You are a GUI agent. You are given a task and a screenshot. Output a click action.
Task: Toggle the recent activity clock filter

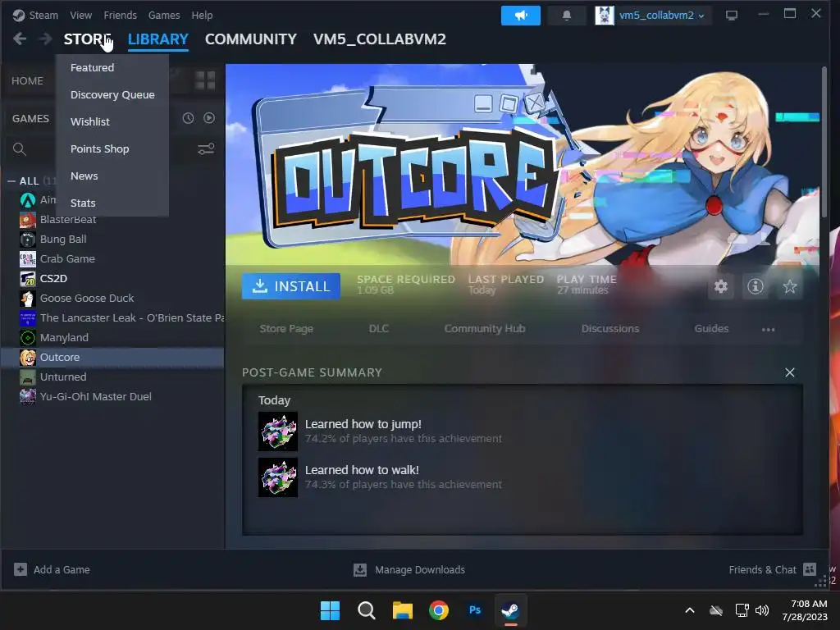click(188, 118)
